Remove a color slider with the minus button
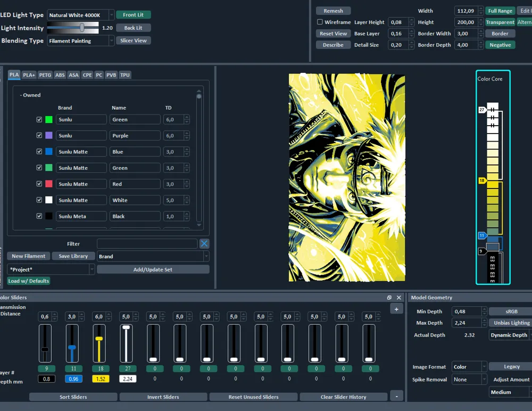The image size is (532, 411). 396,396
